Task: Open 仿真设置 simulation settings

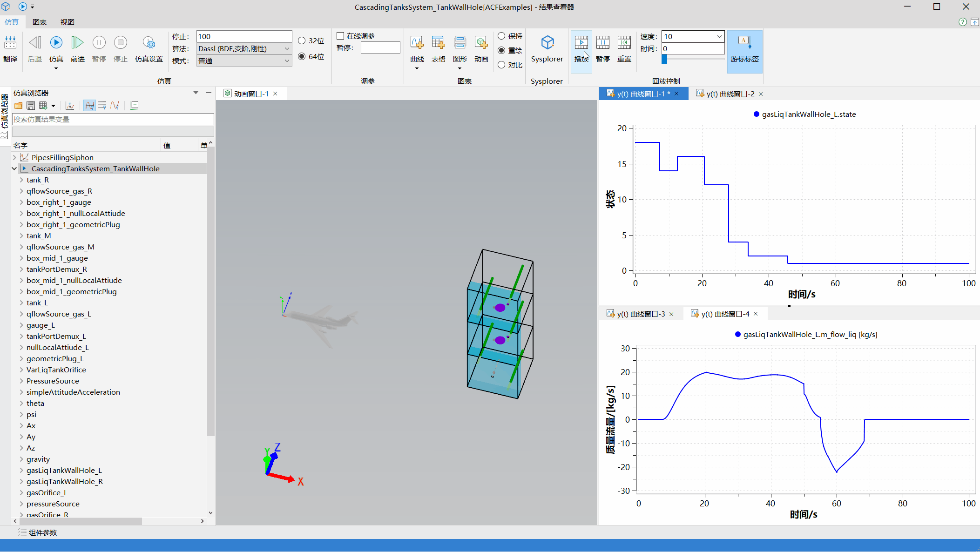Action: coord(149,43)
